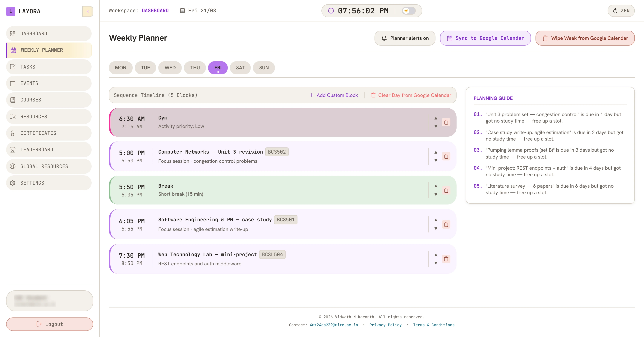The image size is (644, 337).
Task: Delete the Software Engineering case study block
Action: point(446,224)
